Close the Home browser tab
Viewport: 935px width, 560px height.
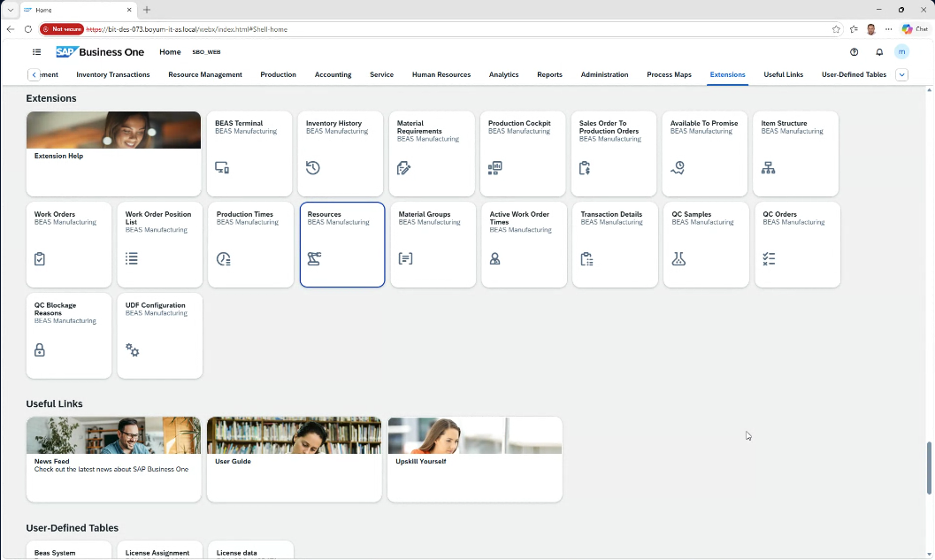(129, 10)
